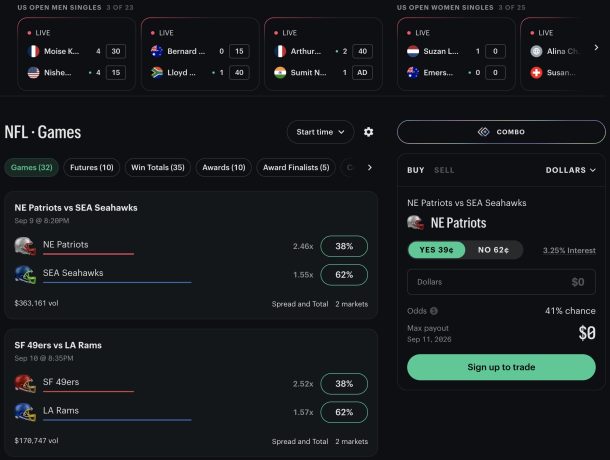Click the NE Patriots helmet in trade panel
Screen dimensions: 610x460
click(415, 223)
